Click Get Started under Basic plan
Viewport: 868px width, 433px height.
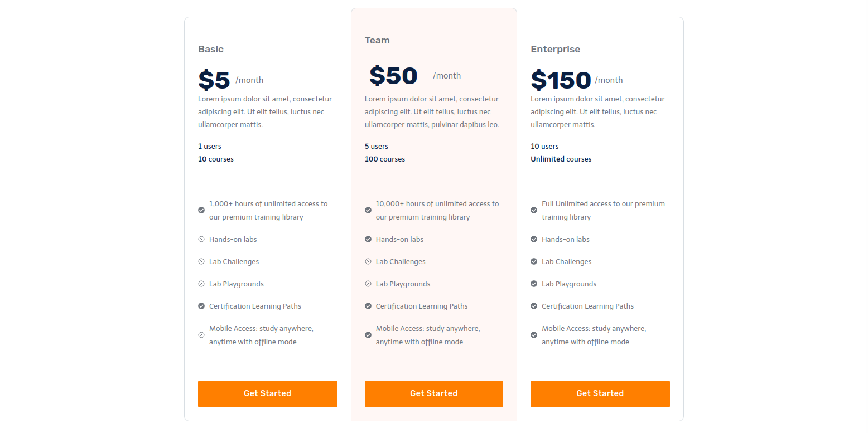tap(268, 394)
